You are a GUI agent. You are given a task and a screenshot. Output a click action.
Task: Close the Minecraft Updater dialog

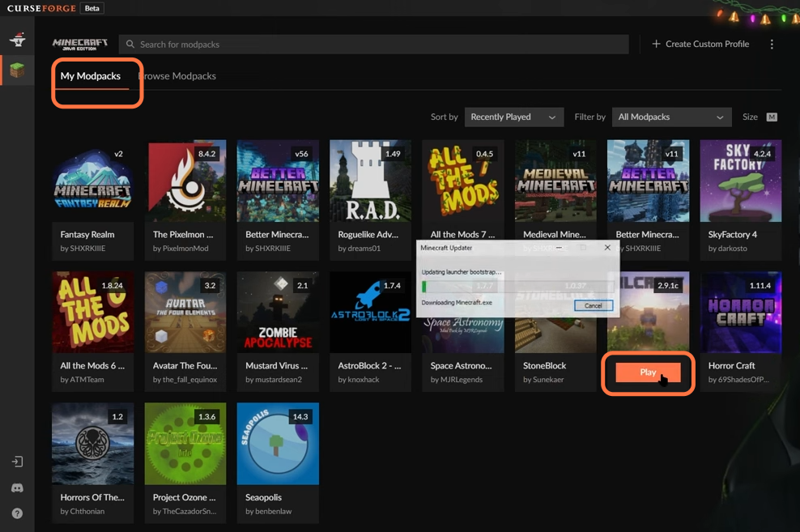click(x=607, y=248)
